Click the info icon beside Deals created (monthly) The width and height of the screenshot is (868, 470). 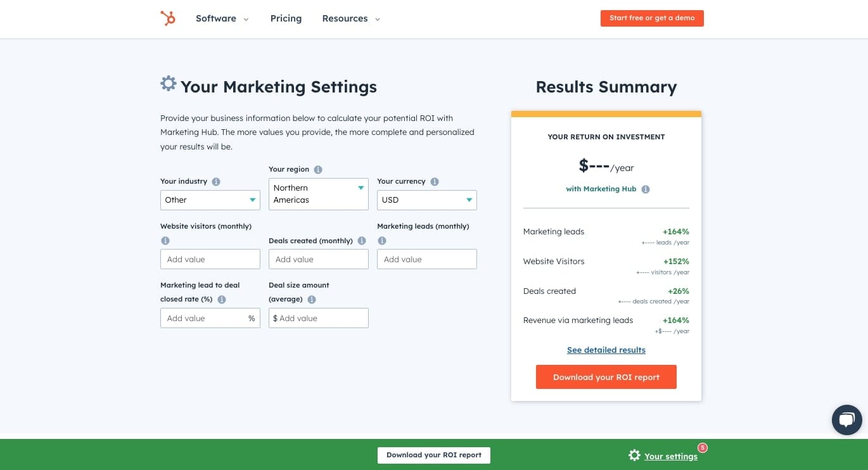coord(362,241)
